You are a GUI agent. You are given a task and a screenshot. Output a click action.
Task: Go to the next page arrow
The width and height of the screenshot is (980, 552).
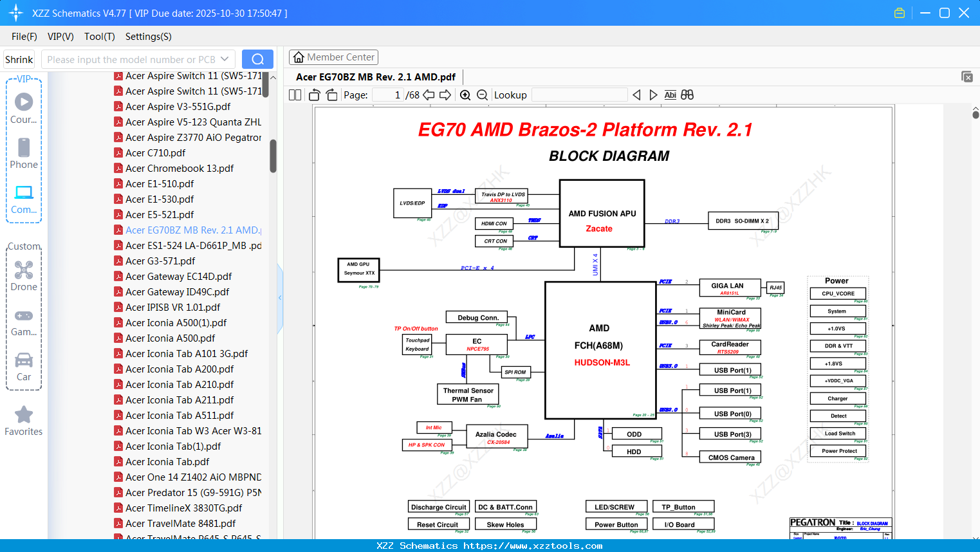pos(445,95)
